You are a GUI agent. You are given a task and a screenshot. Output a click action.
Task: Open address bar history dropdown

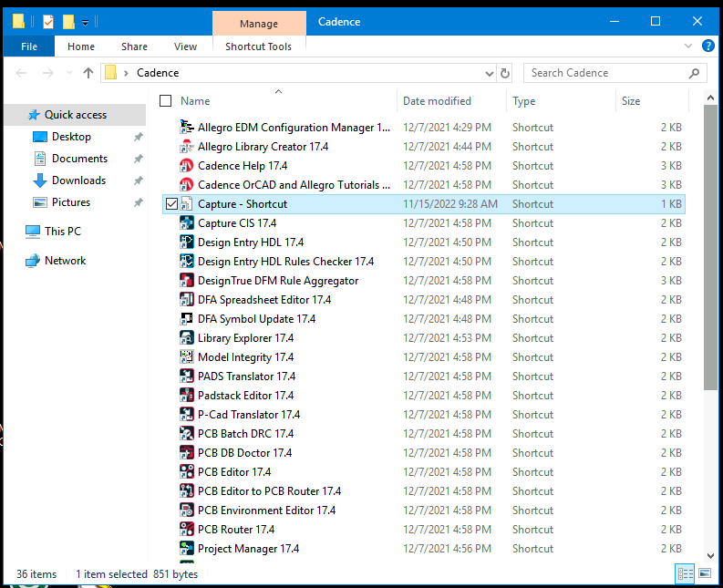490,73
